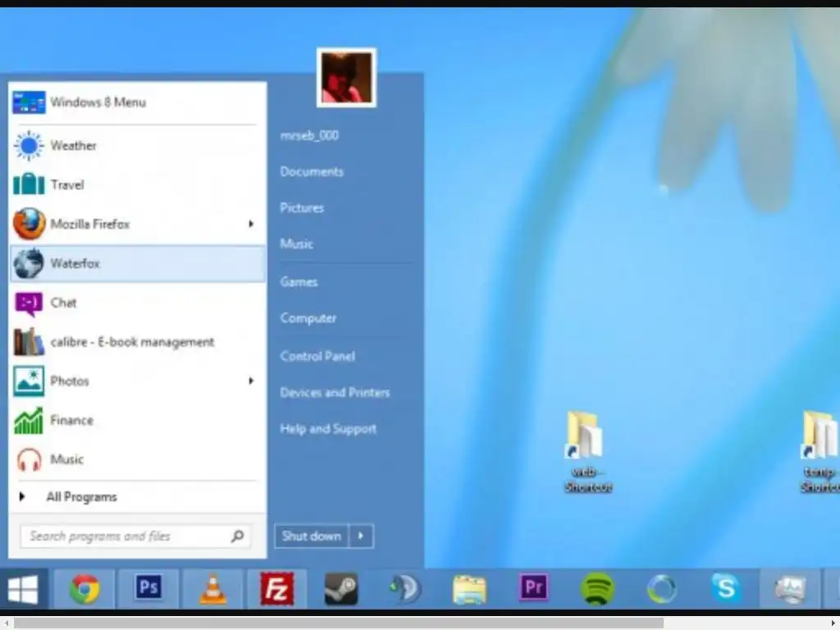Open Games from the right pane
The image size is (840, 630).
[299, 282]
